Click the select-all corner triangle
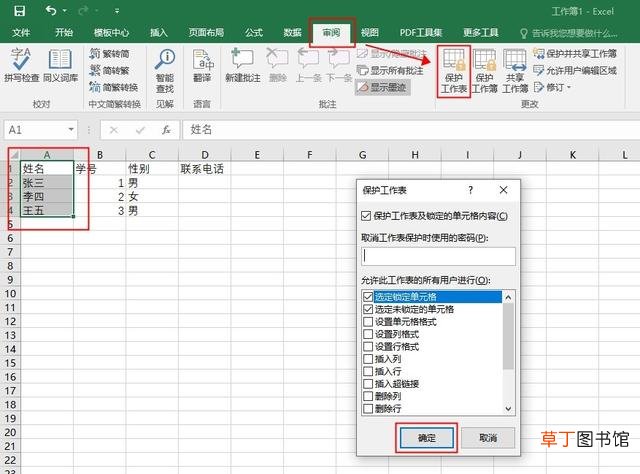 (14, 155)
